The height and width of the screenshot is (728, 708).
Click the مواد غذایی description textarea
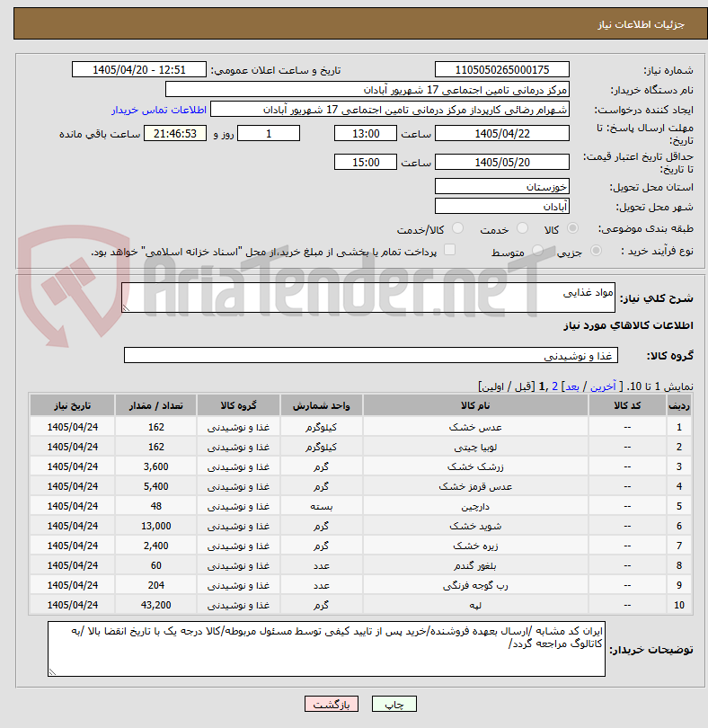(x=368, y=297)
